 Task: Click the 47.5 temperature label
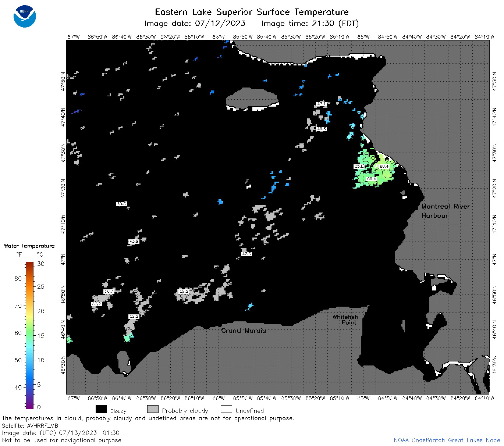click(246, 254)
